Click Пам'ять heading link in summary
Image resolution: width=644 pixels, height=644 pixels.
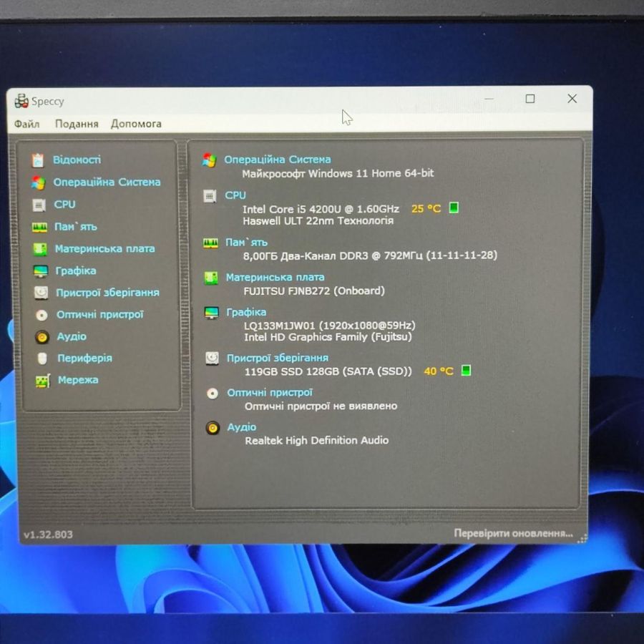coord(246,243)
